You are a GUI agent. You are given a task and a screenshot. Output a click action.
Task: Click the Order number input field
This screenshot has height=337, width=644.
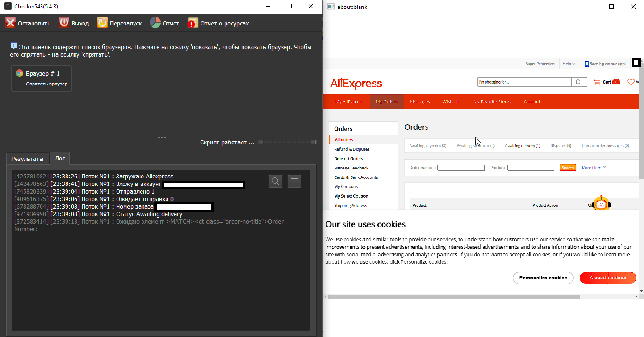pos(461,168)
